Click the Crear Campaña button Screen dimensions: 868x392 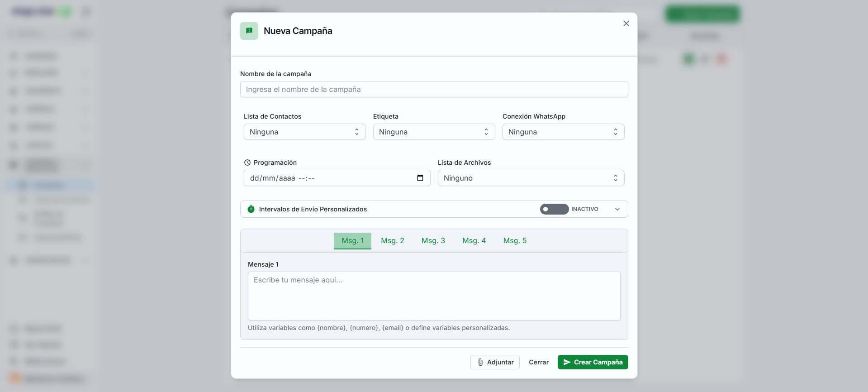[x=593, y=362]
